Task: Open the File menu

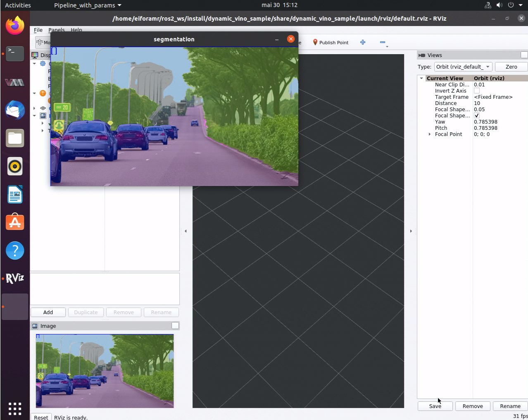Action: tap(38, 30)
